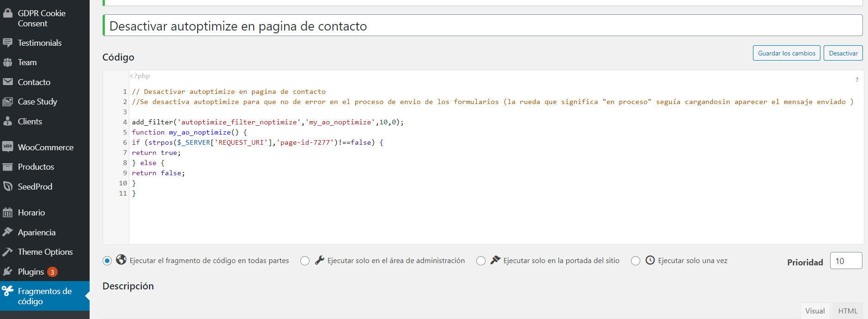Viewport: 868px width, 319px height.
Task: Click the Team group icon
Action: coord(8,62)
